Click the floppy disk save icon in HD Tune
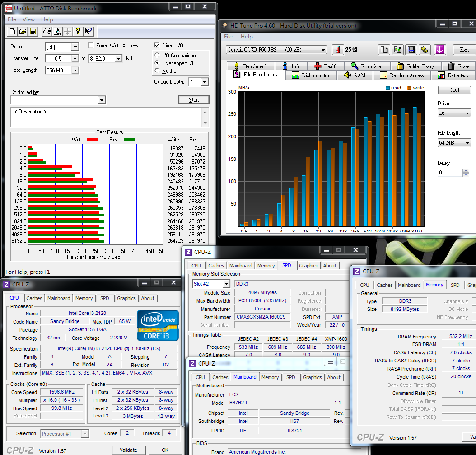Viewport: 476px width, 455px height. point(411,50)
